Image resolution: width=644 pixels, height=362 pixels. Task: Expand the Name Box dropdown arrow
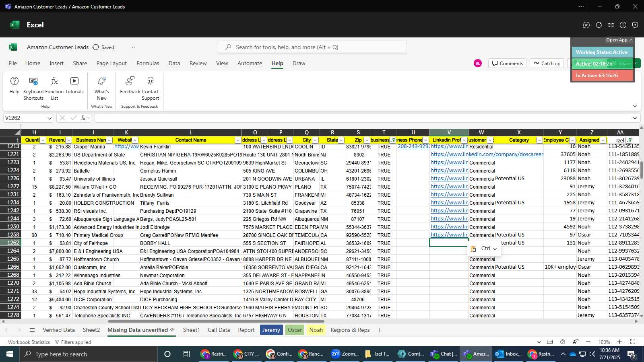(x=50, y=118)
